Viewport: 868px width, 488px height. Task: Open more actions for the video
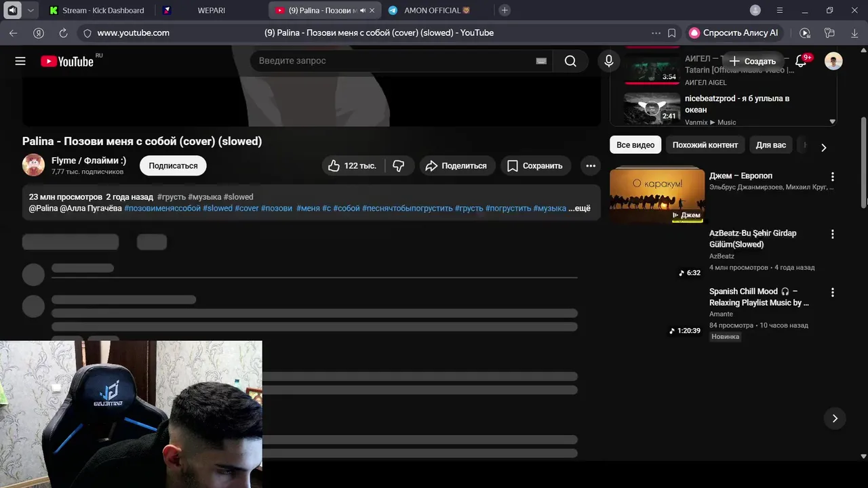tap(591, 165)
